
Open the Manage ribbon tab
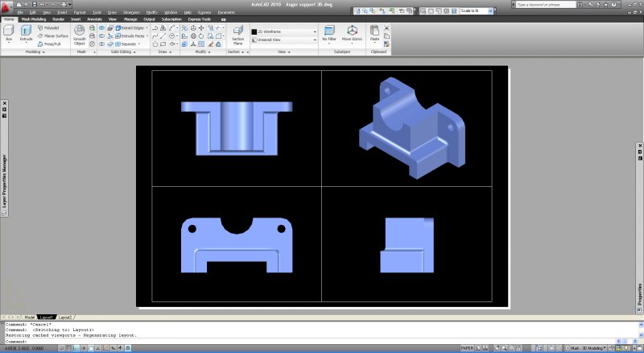(130, 19)
